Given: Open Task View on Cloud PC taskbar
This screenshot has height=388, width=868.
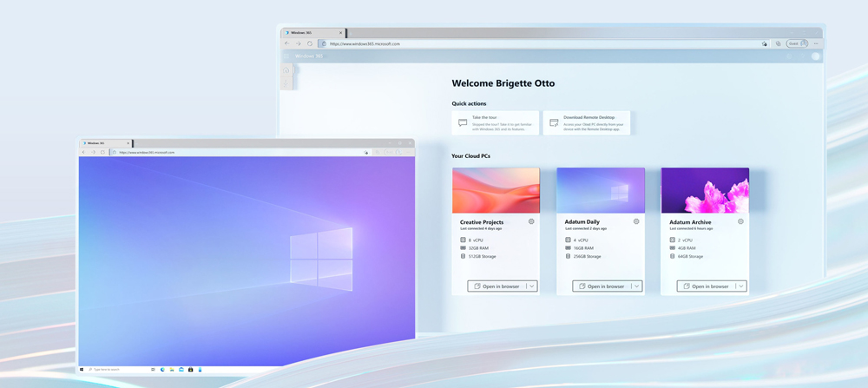Looking at the screenshot, I should (x=153, y=369).
